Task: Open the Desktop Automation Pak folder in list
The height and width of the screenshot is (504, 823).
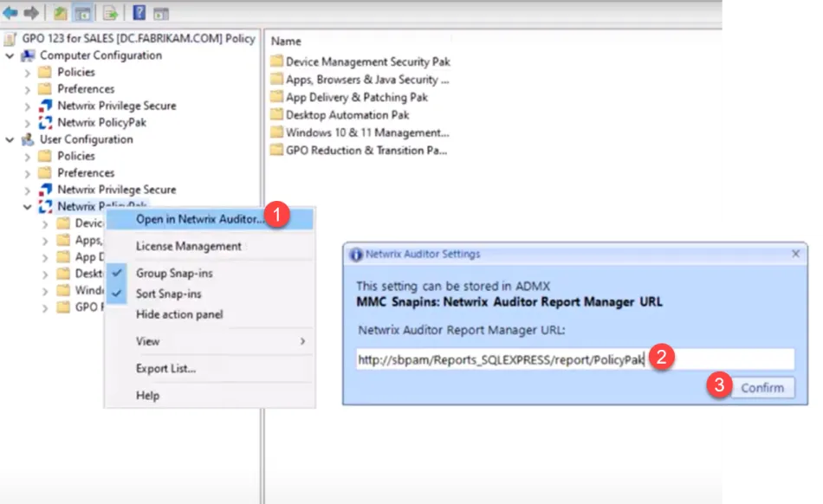Action: (347, 114)
